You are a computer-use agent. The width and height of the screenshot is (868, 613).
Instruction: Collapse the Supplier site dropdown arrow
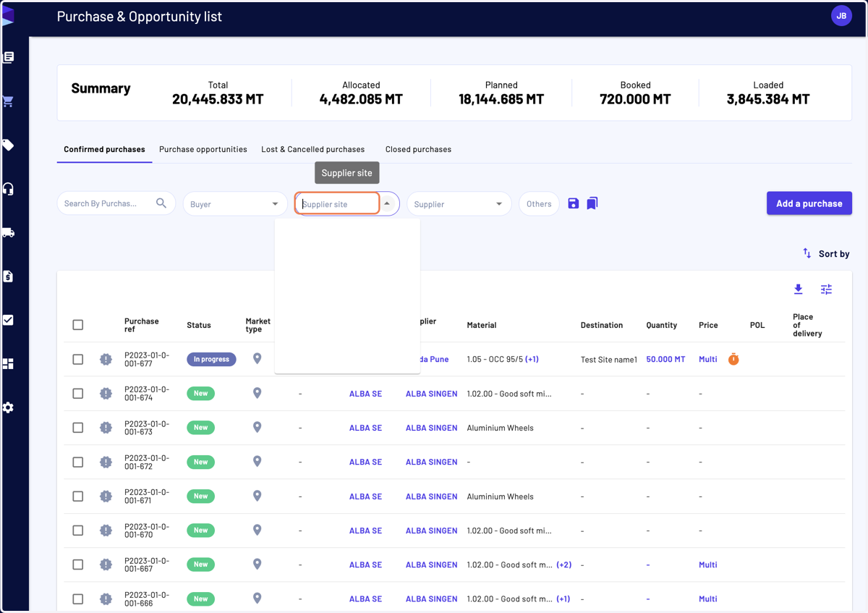387,203
